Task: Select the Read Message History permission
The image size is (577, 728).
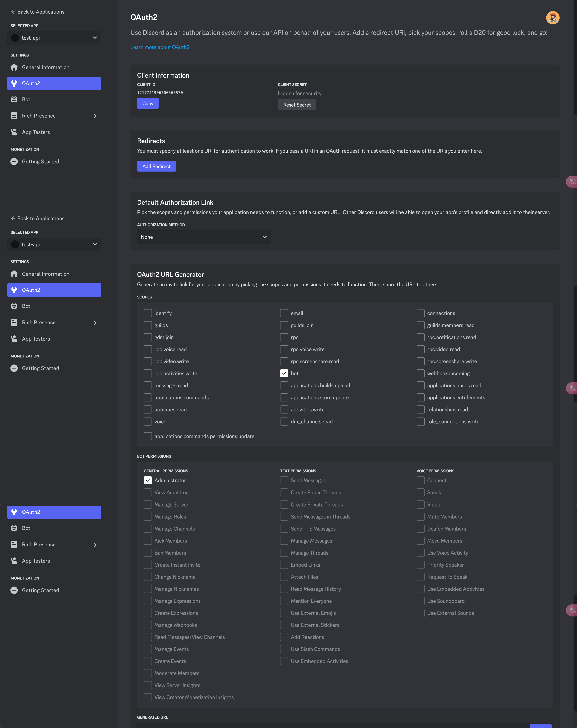Action: pyautogui.click(x=284, y=589)
